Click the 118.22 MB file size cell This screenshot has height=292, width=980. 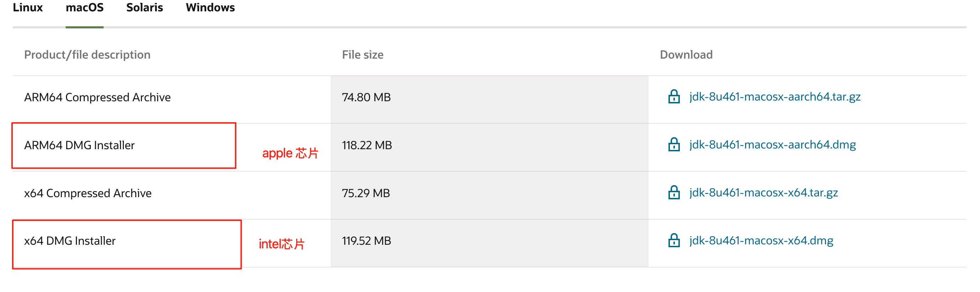coord(367,145)
